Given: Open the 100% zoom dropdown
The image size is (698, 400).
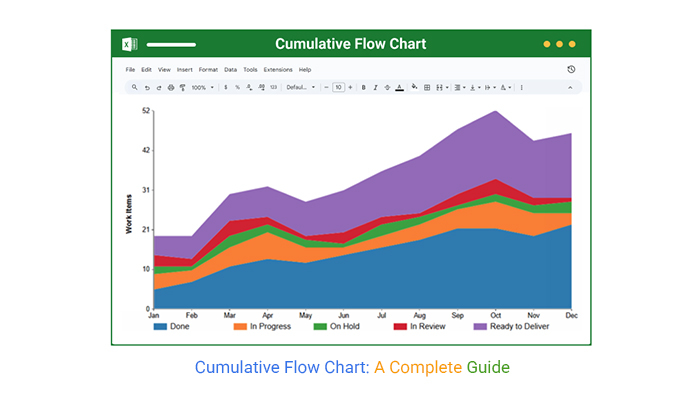Looking at the screenshot, I should [202, 88].
